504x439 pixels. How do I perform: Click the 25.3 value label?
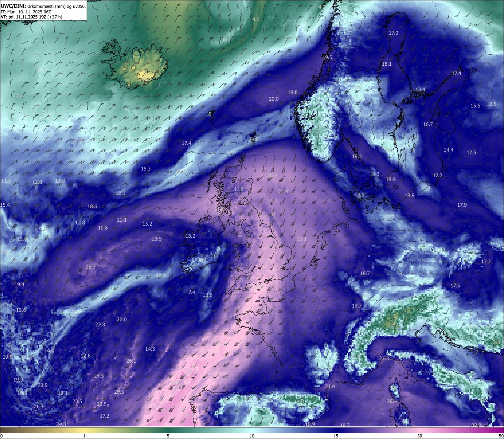91,267
